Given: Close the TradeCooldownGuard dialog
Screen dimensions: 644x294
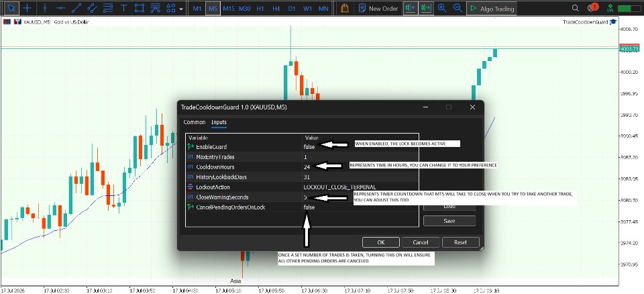Looking at the screenshot, I should [x=472, y=107].
